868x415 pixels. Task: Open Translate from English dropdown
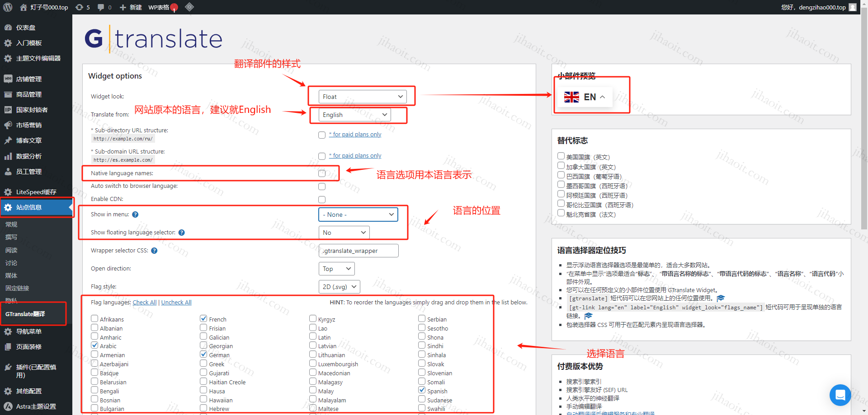(x=355, y=115)
